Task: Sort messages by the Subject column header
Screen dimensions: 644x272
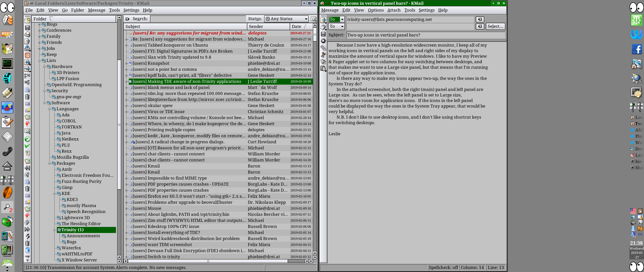Action: click(x=185, y=26)
